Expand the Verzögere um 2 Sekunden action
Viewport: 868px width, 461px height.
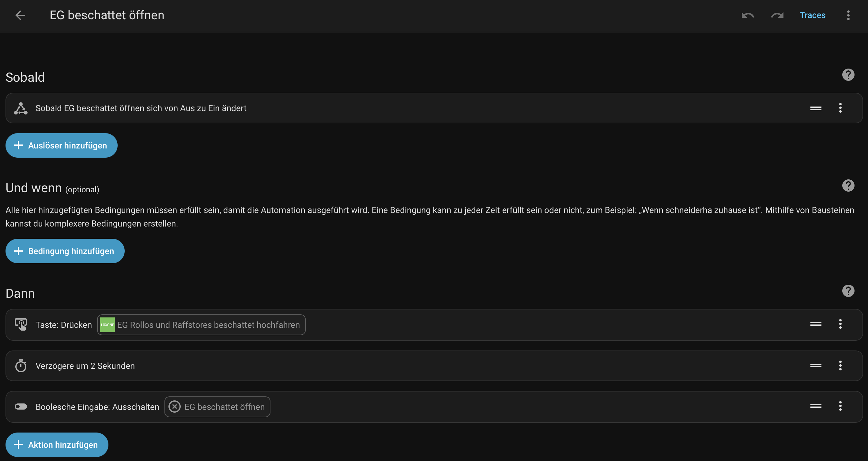pos(85,366)
